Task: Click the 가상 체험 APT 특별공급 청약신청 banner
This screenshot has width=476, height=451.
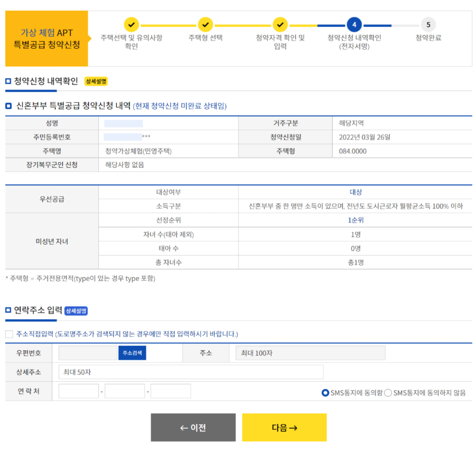Action: (x=47, y=39)
